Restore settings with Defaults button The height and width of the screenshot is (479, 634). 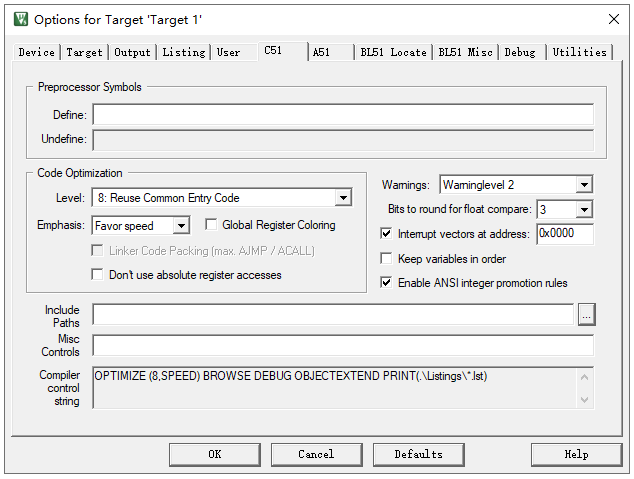(418, 454)
